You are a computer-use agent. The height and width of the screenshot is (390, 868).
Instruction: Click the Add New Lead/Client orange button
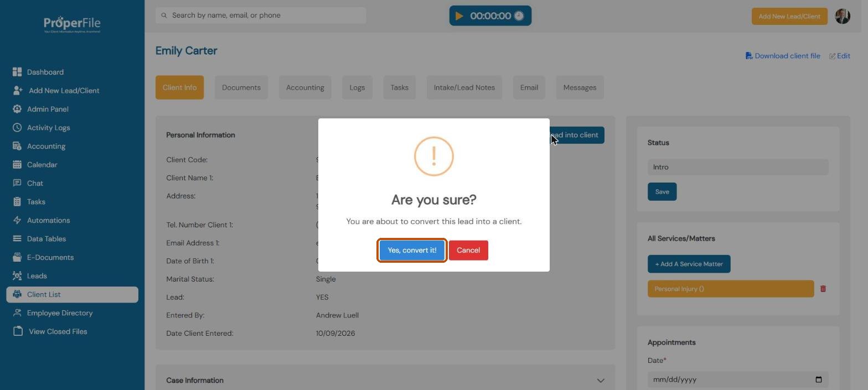pos(789,16)
